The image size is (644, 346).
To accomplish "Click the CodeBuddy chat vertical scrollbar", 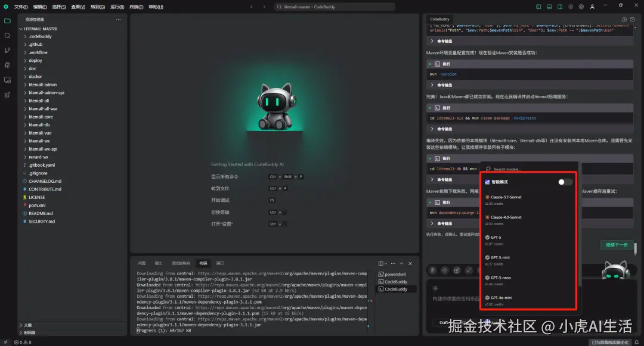I will (636, 249).
